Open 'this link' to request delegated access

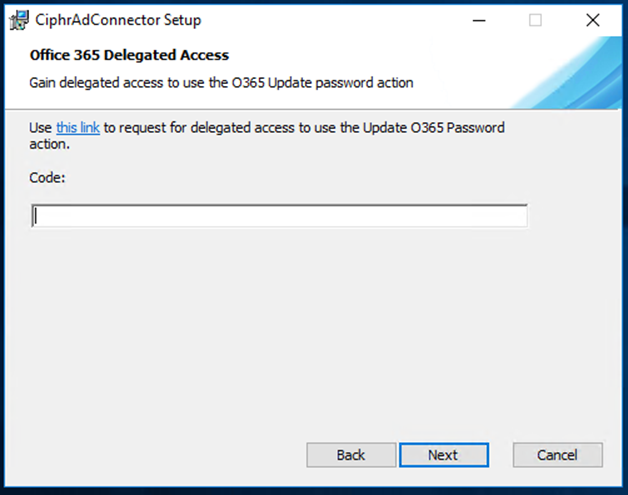click(78, 128)
